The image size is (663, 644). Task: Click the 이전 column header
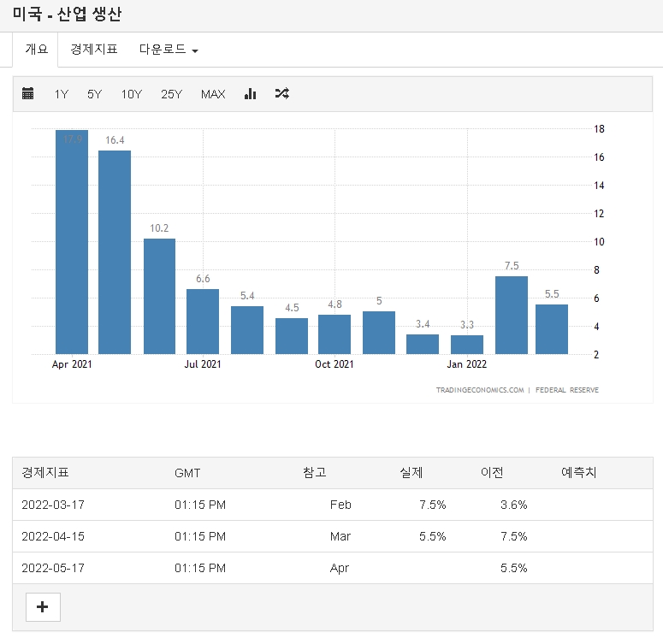492,472
